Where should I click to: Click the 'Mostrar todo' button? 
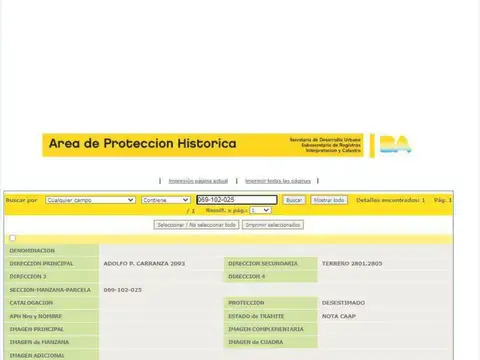click(329, 200)
